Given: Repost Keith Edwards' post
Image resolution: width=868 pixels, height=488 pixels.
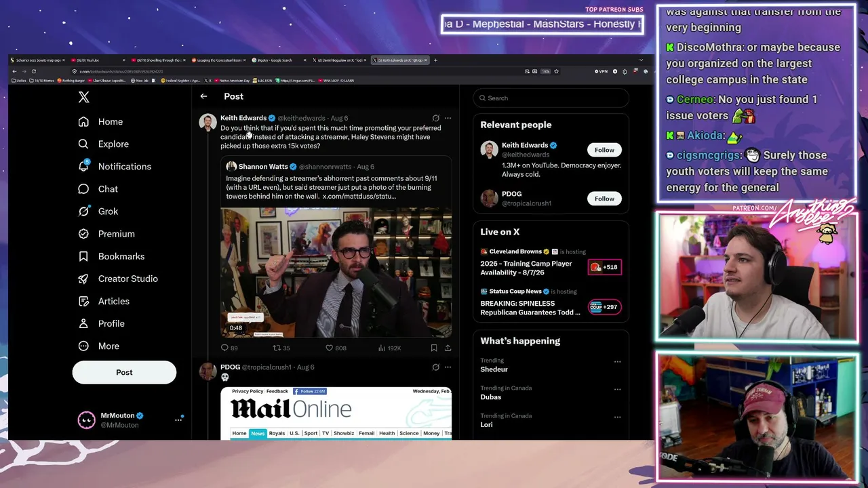Looking at the screenshot, I should [281, 348].
